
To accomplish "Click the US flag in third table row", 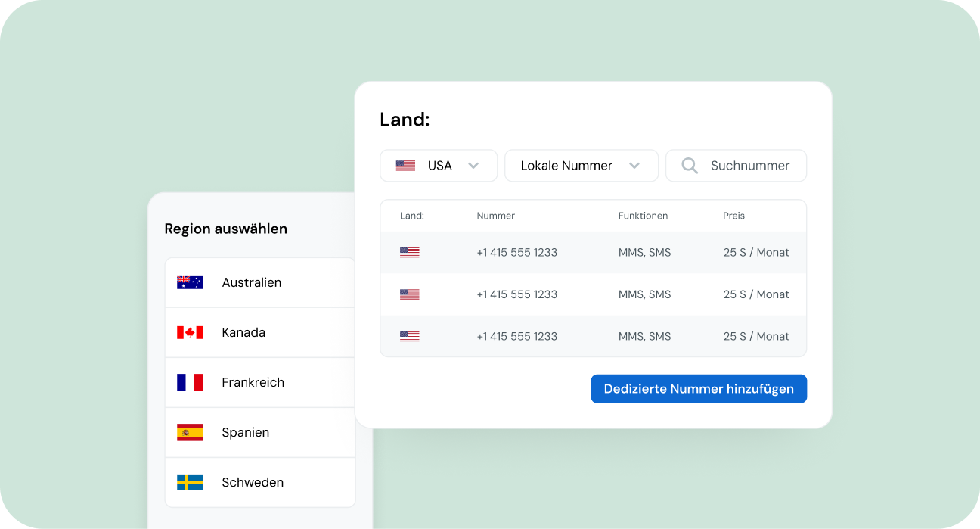I will pos(409,336).
